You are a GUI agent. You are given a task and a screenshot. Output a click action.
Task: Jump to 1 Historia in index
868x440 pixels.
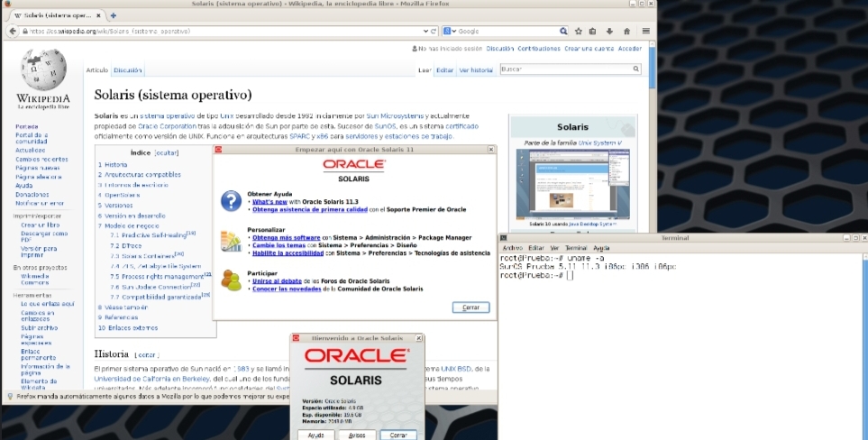click(x=113, y=164)
